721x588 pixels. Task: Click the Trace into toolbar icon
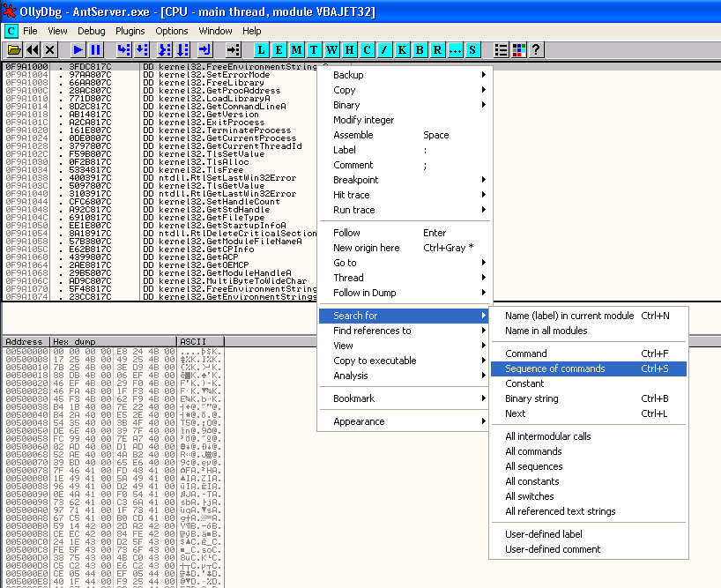coord(164,49)
